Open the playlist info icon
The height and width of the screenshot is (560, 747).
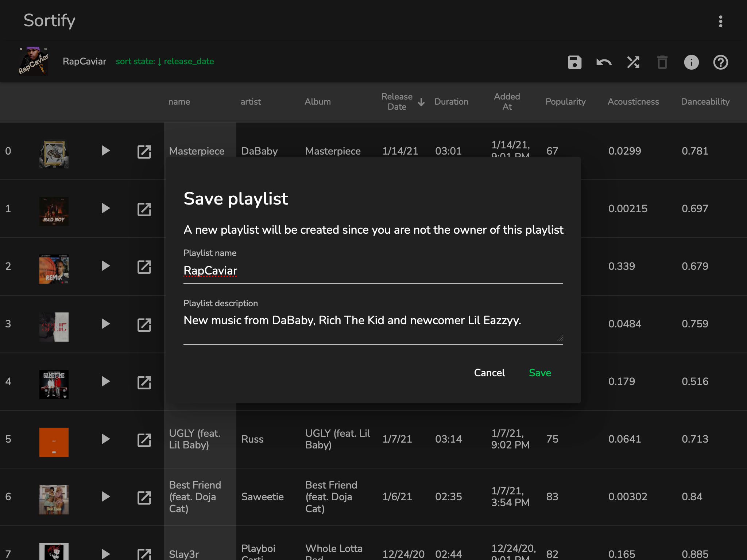pos(691,62)
